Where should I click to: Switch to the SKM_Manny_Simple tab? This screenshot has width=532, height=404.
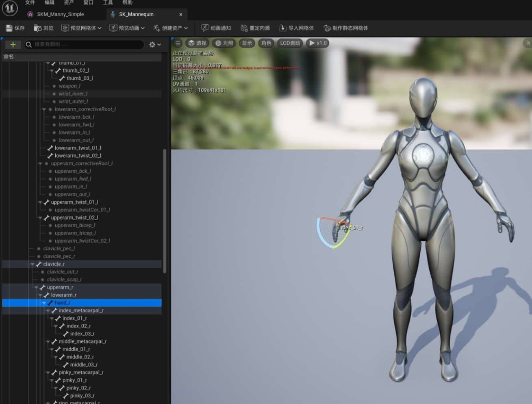(x=60, y=14)
